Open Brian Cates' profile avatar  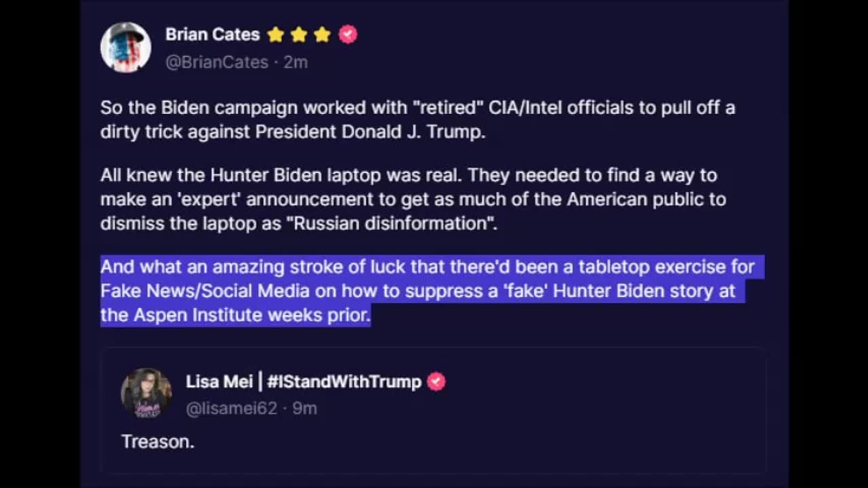tap(125, 47)
